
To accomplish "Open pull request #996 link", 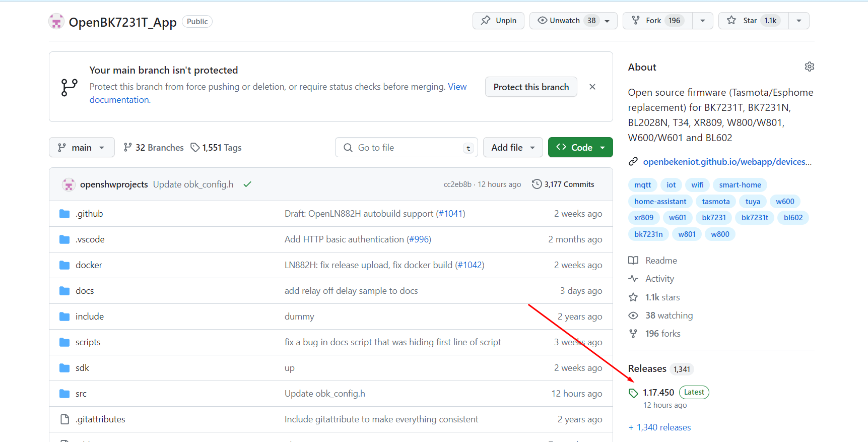I will (x=420, y=239).
